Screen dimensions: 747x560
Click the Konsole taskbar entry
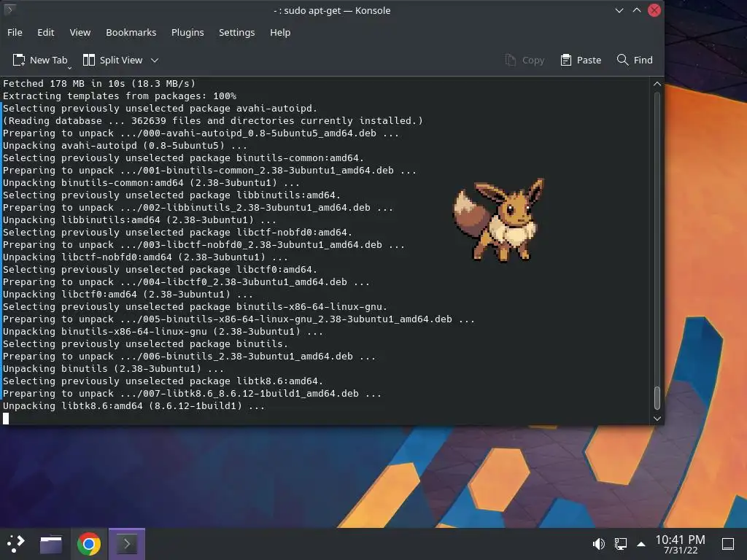(x=127, y=544)
